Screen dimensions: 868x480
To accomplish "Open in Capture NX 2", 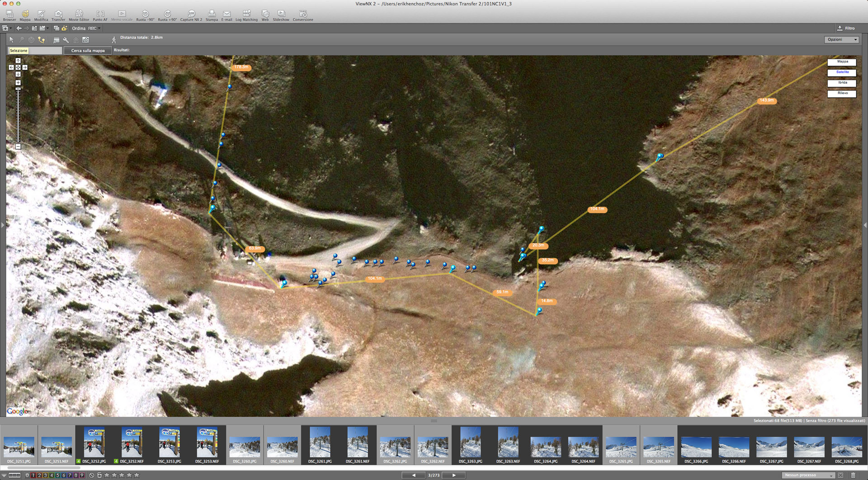I will click(x=191, y=16).
